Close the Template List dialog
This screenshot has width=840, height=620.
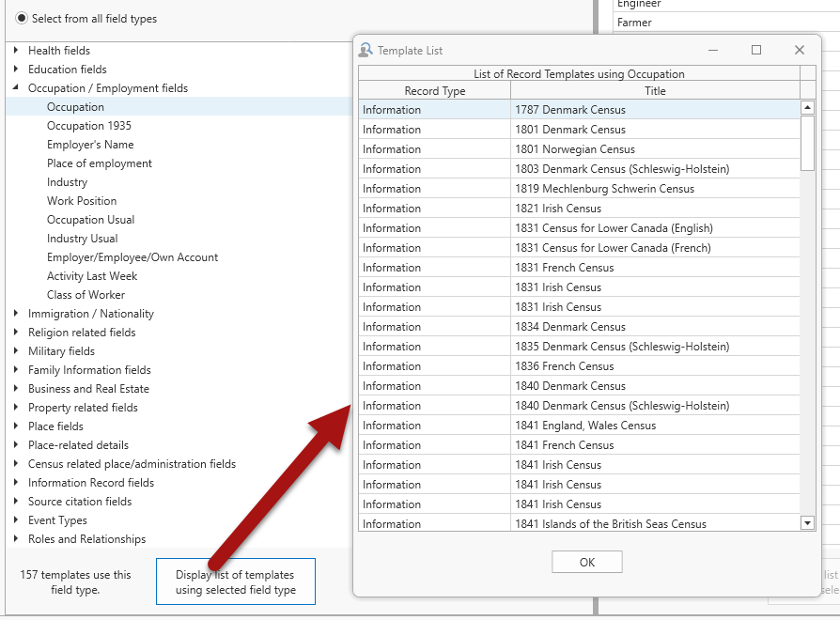click(x=800, y=50)
